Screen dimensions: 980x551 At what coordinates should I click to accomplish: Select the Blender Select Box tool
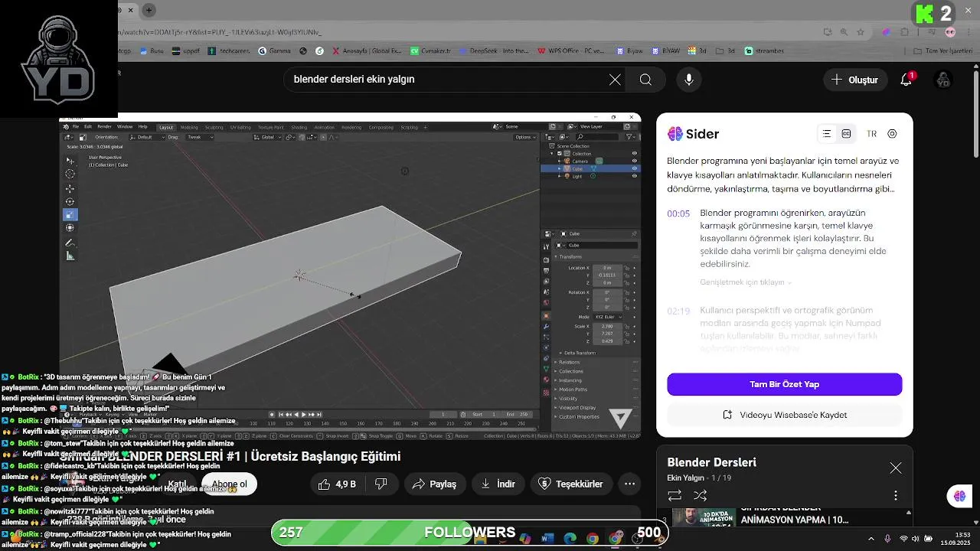click(70, 161)
